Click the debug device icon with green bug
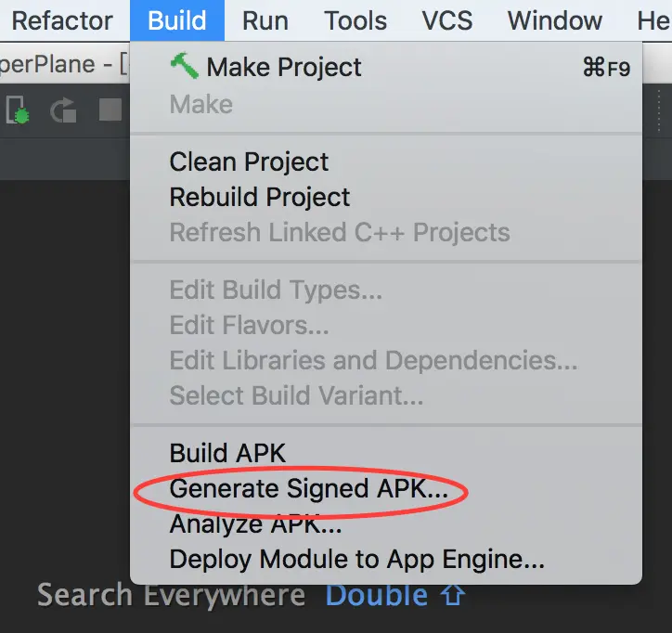 click(x=18, y=110)
